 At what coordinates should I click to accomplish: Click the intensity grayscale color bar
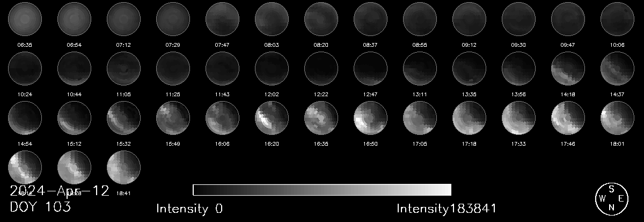click(321, 190)
